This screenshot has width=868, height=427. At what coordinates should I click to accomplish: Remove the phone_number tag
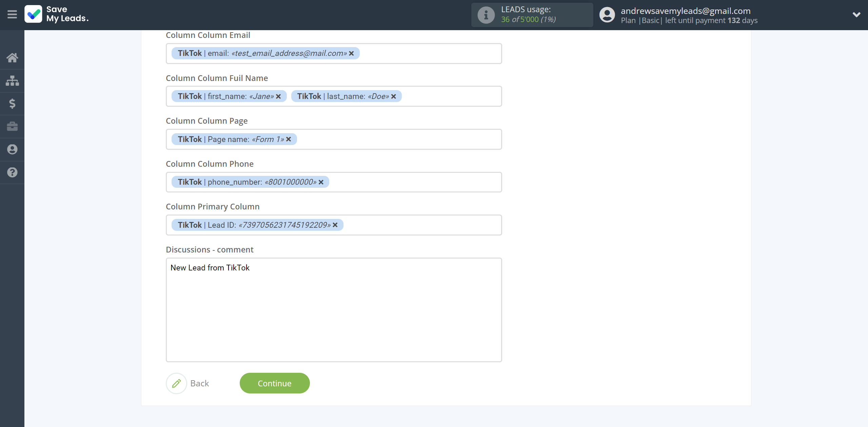[321, 182]
